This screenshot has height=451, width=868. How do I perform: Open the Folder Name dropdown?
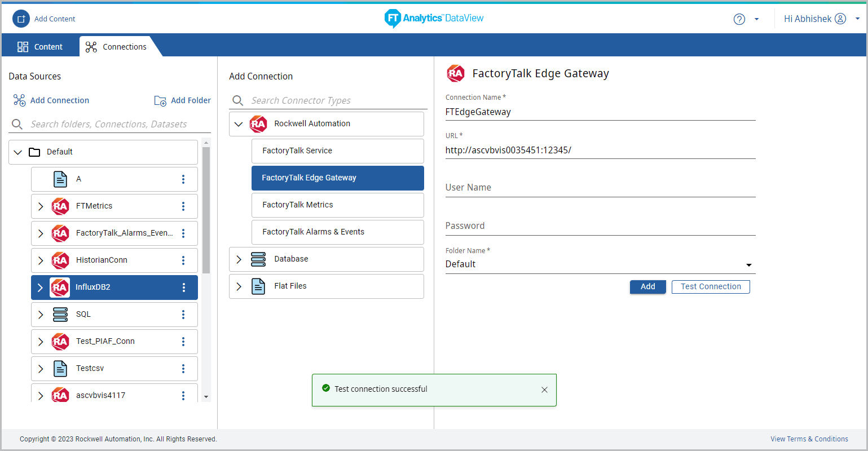(x=600, y=264)
